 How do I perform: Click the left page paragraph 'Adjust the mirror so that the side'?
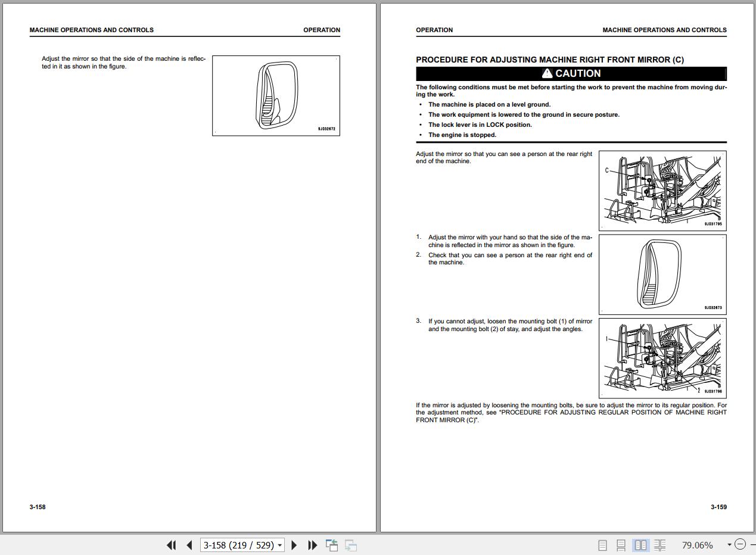[x=124, y=63]
